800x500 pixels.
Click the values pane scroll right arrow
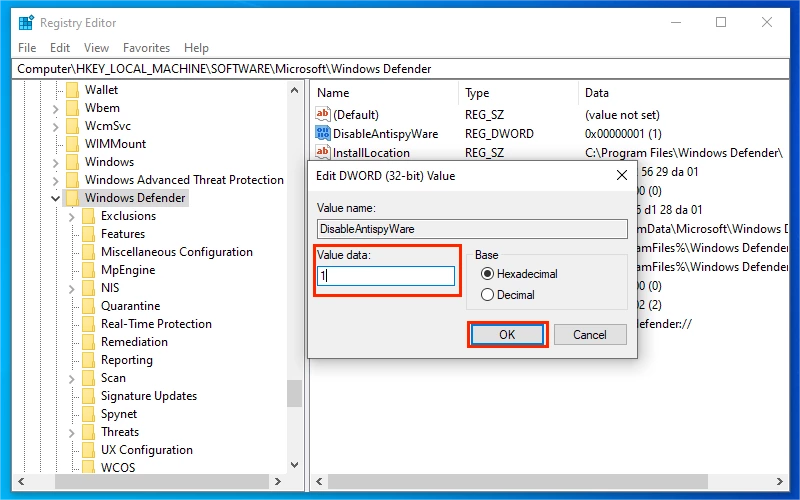click(x=780, y=481)
